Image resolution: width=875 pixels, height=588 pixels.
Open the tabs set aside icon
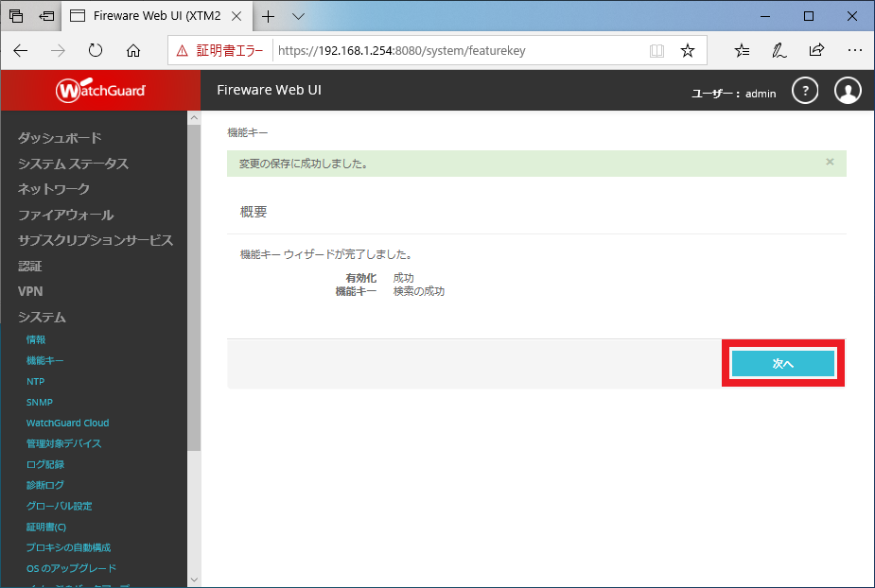16,16
